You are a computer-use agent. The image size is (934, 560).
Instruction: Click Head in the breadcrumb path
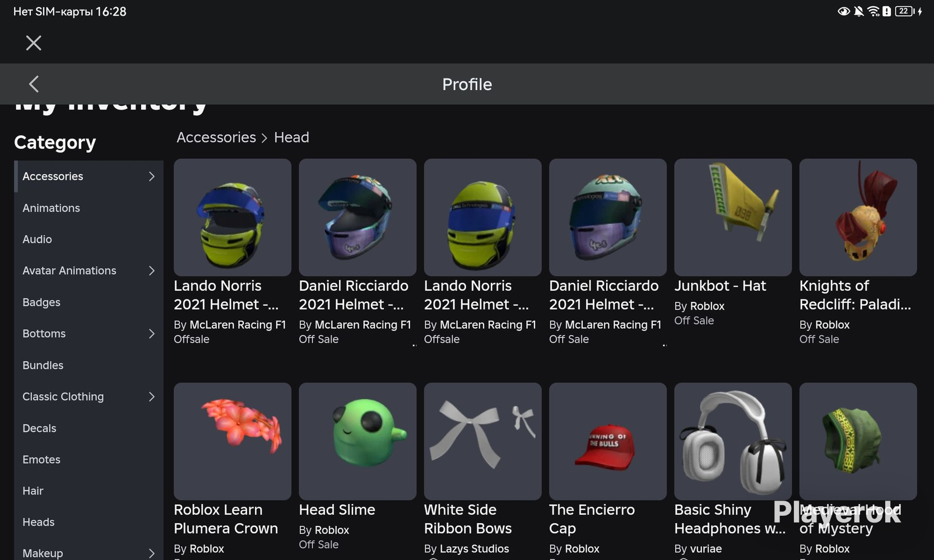291,137
